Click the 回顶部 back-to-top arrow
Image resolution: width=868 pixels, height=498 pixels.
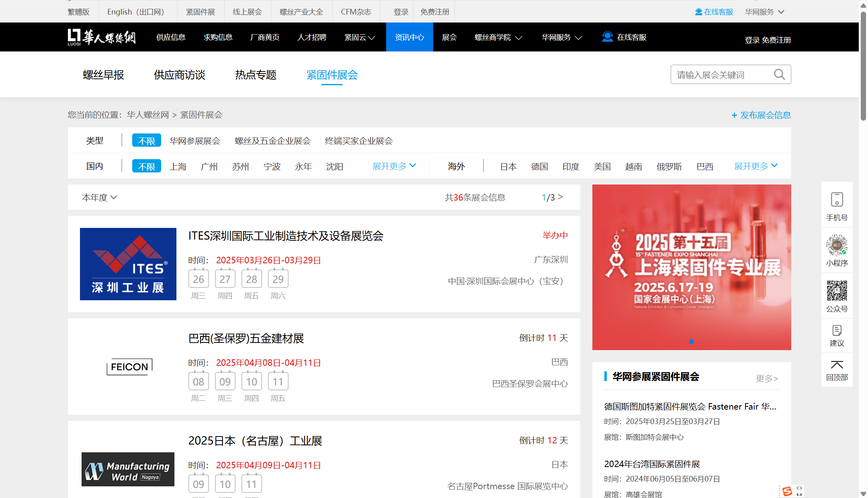[x=837, y=365]
